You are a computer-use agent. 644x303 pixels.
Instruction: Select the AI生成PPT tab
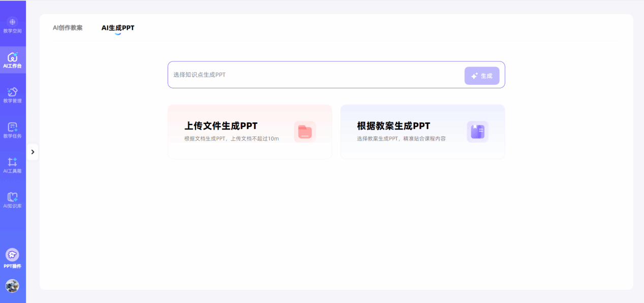pyautogui.click(x=118, y=28)
